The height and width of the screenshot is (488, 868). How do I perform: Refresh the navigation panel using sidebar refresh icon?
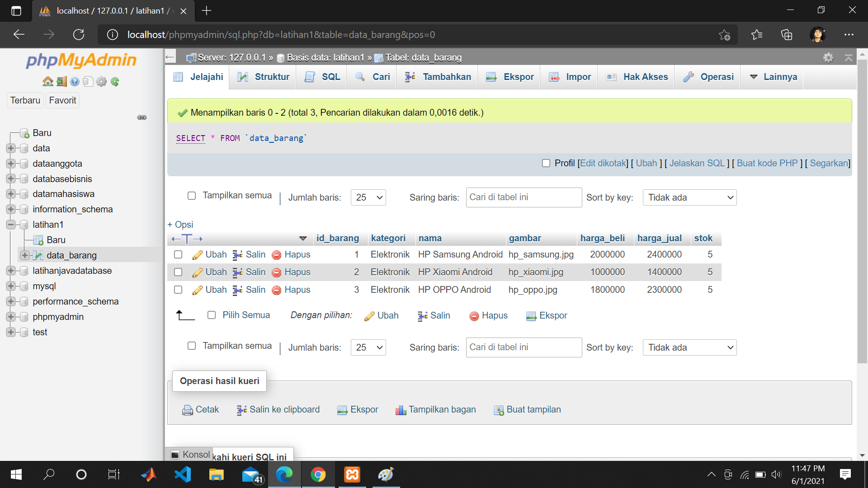tap(116, 82)
